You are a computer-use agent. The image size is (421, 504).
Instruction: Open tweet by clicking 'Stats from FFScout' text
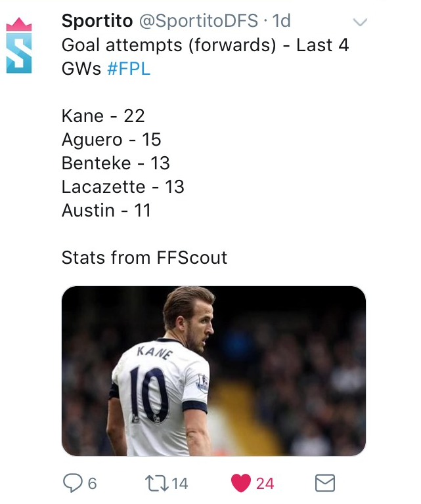point(144,258)
